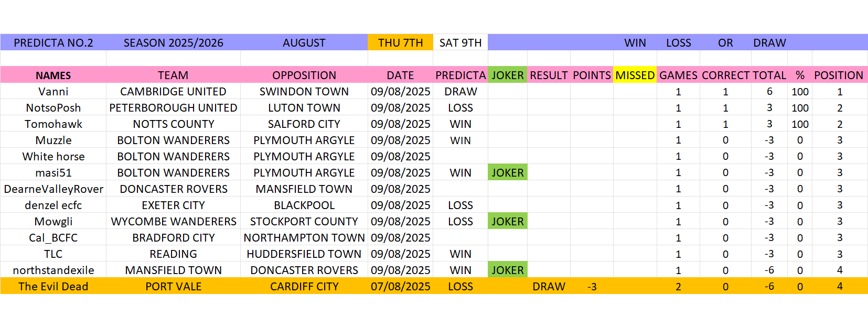Click the yellow MISSED header cell
Screen dimensions: 868x327
pyautogui.click(x=635, y=75)
